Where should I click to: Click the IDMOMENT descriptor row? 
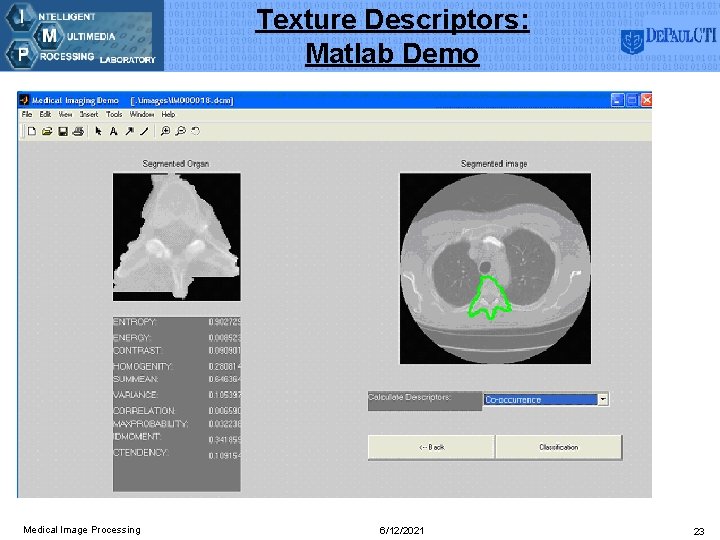177,437
